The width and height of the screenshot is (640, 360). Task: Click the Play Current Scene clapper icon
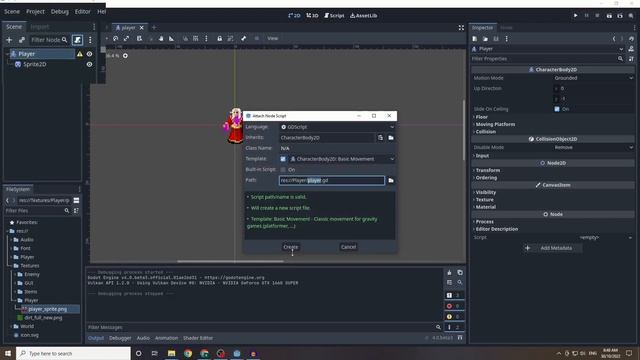pyautogui.click(x=609, y=16)
